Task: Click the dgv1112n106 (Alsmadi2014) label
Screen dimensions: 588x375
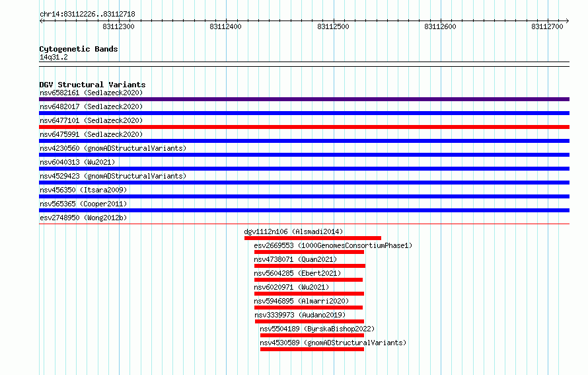Action: click(x=293, y=231)
